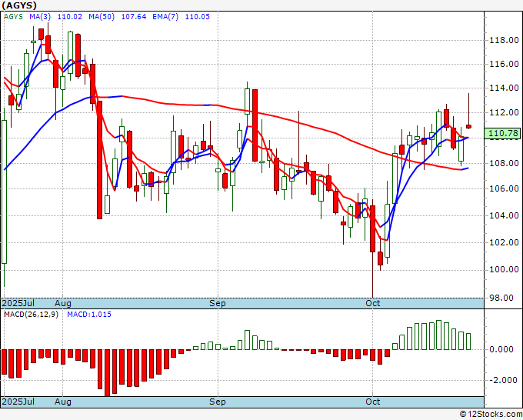Click the tallest green MACD histogram bar in October
Viewport: 523px width, 420px height.
coord(439,335)
